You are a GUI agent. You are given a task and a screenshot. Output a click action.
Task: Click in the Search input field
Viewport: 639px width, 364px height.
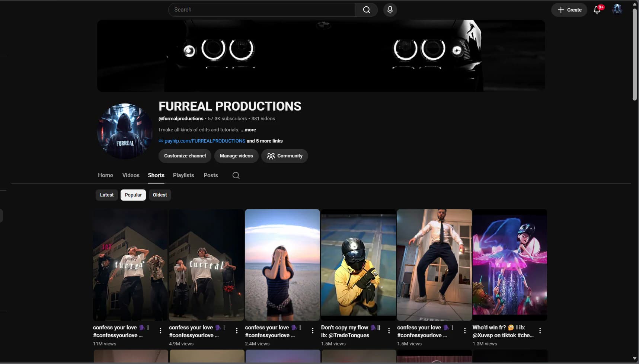click(262, 10)
